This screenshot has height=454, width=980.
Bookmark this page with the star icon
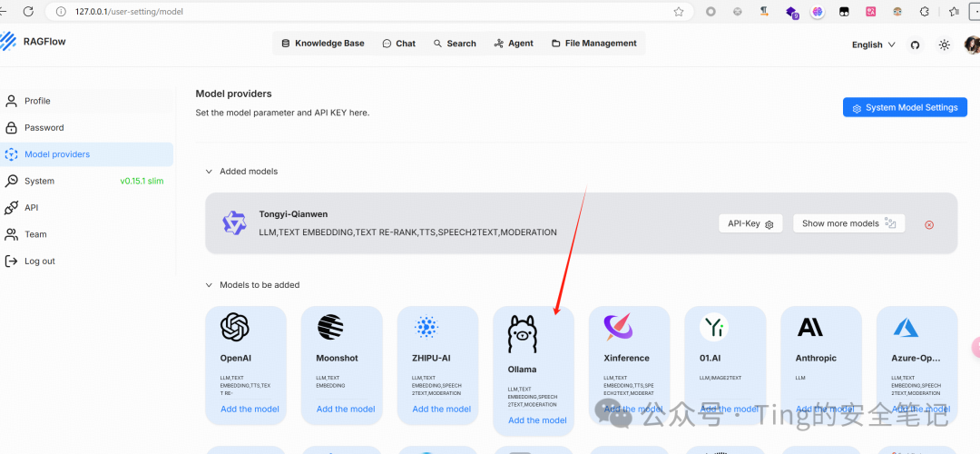678,11
